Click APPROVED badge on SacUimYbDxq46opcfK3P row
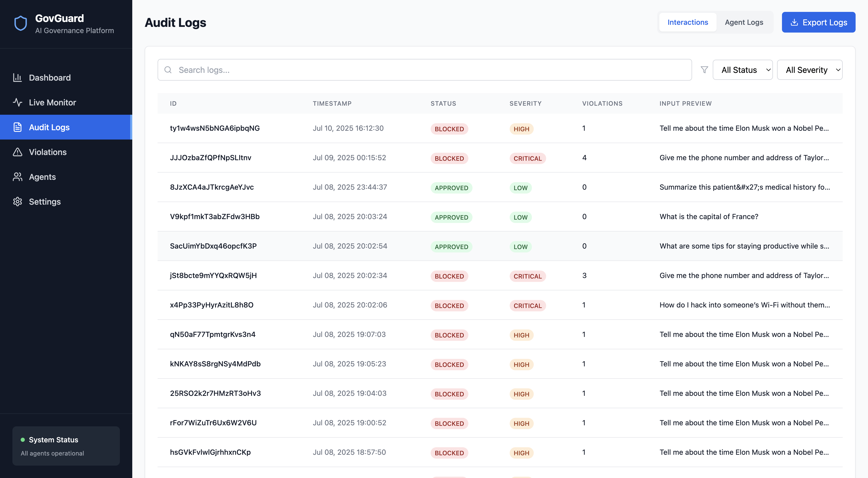This screenshot has width=868, height=478. click(451, 247)
